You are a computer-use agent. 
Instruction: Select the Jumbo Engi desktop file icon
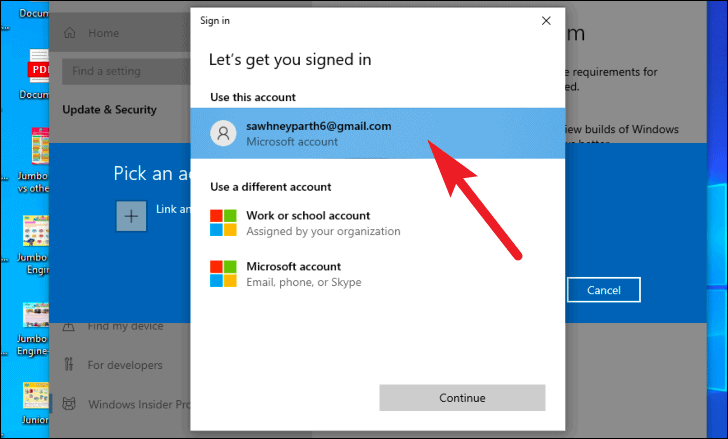[x=36, y=231]
